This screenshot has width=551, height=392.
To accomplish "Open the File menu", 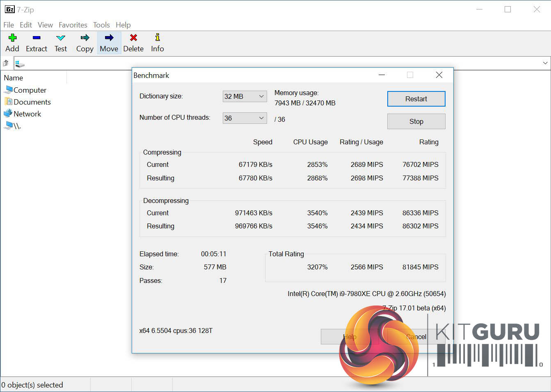I will tap(9, 25).
